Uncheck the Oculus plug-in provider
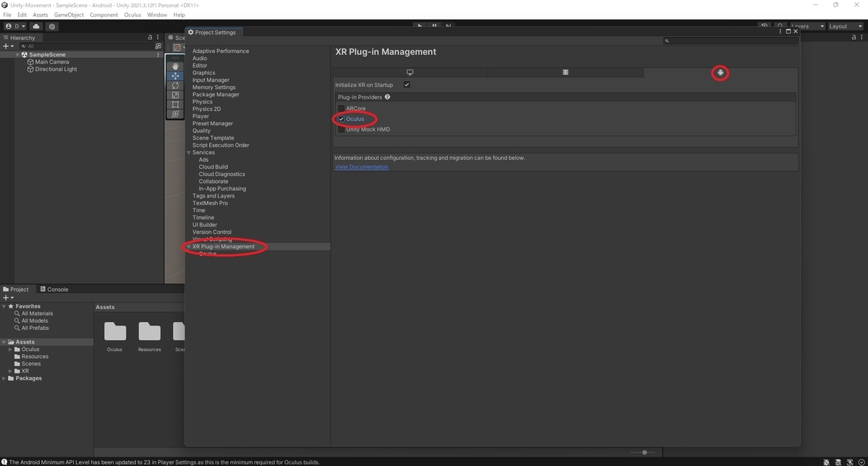This screenshot has height=466, width=868. pyautogui.click(x=341, y=119)
